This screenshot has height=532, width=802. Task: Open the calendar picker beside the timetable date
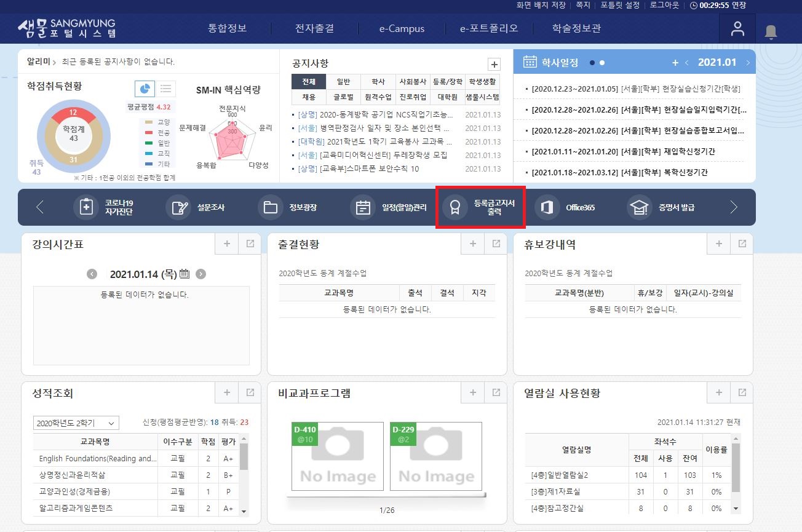[x=185, y=274]
